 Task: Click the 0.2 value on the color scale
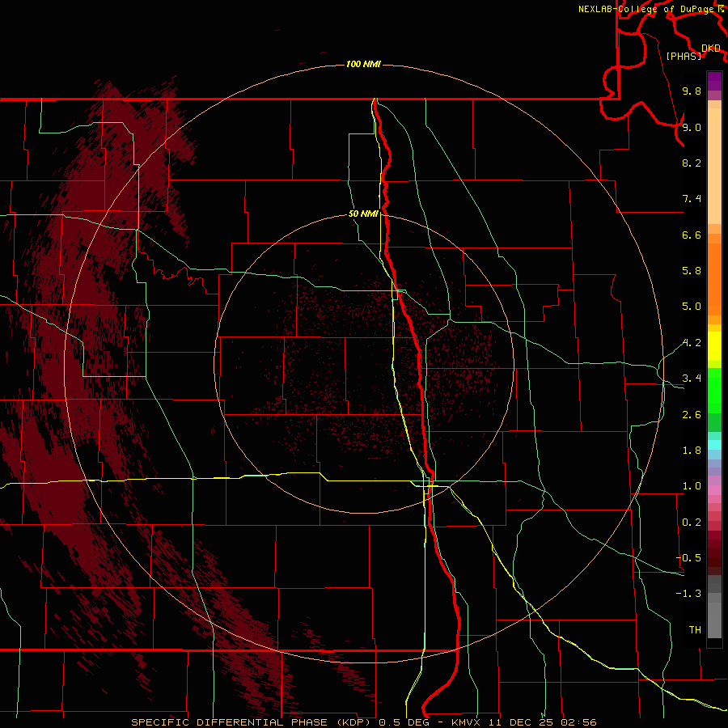[692, 523]
